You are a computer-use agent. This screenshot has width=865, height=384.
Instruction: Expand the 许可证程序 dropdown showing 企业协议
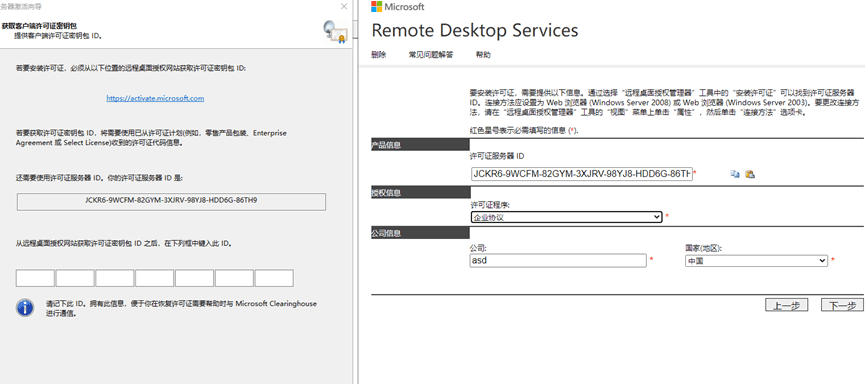pyautogui.click(x=566, y=217)
